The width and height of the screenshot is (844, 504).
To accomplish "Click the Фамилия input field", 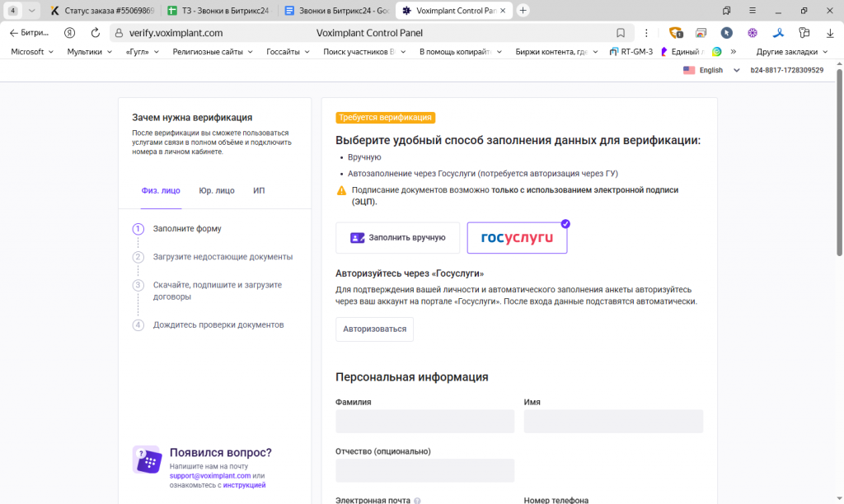I will 424,421.
